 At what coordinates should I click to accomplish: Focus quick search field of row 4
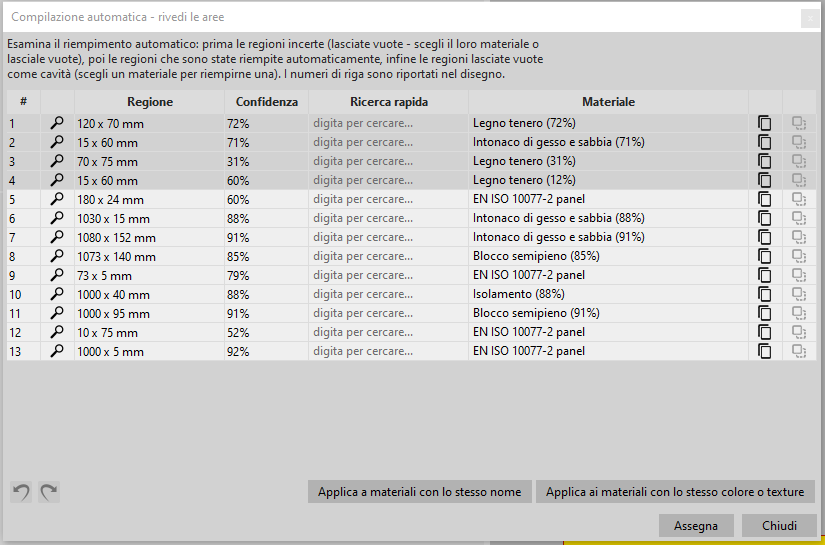pyautogui.click(x=388, y=180)
